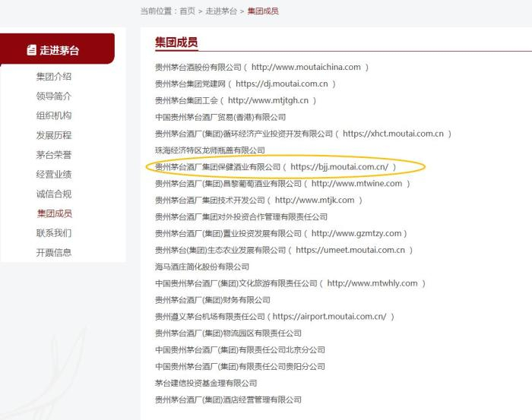Click the 集团成员 page heading
The height and width of the screenshot is (420, 532).
pos(176,43)
